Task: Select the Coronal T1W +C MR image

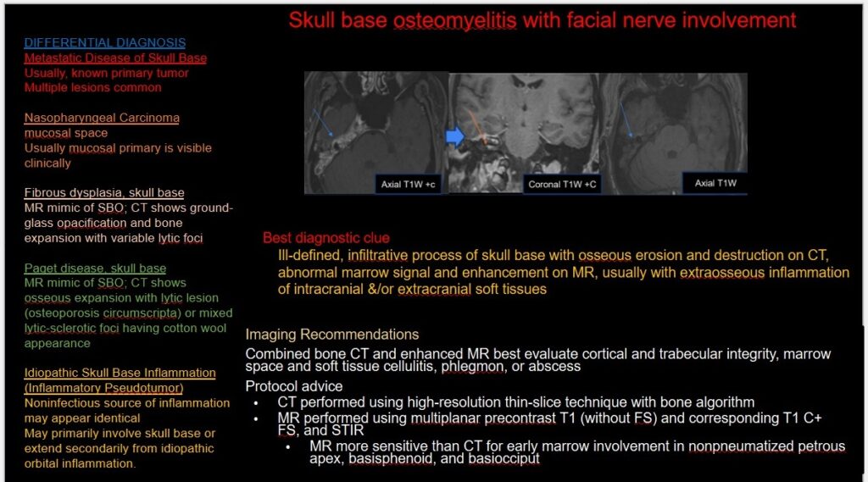Action: coord(524,133)
